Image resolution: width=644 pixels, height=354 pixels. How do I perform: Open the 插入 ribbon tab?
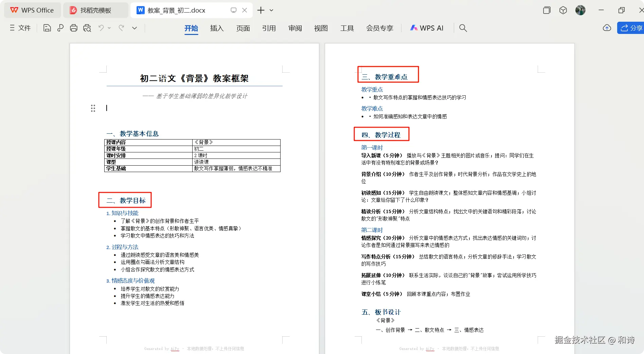(x=217, y=28)
